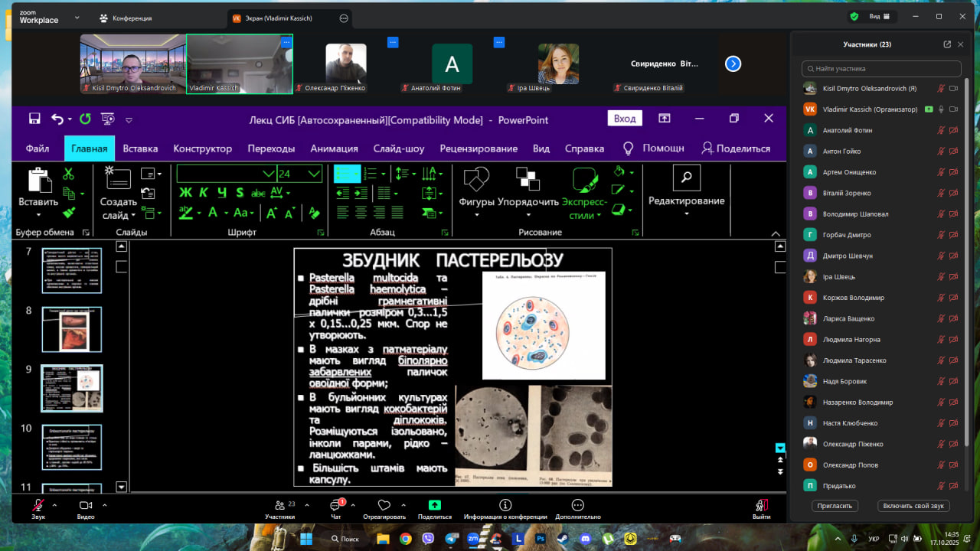Click the green Поделиться share screen icon
This screenshot has height=551, width=980.
tap(434, 505)
